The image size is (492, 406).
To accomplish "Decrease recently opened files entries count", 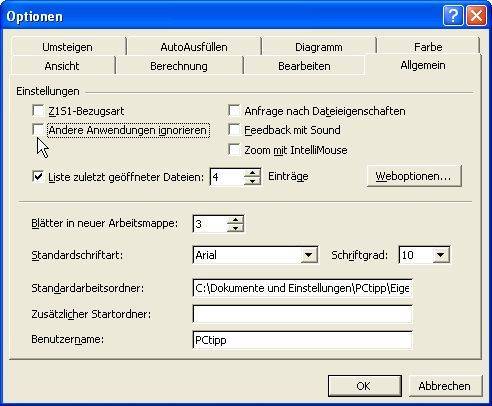I will [x=252, y=181].
